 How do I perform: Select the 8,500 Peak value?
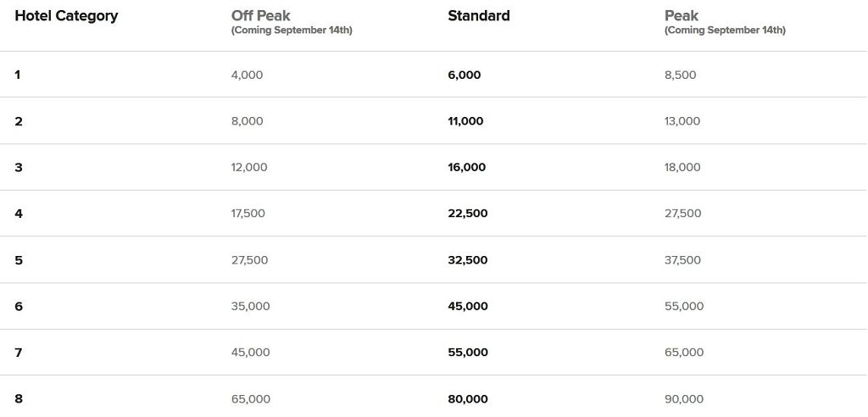(680, 75)
